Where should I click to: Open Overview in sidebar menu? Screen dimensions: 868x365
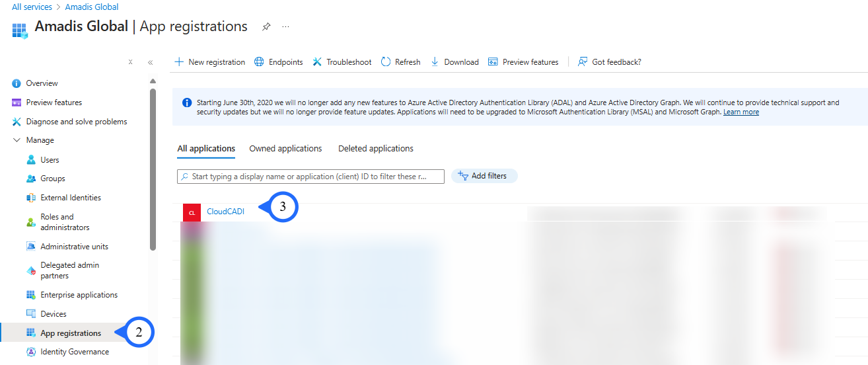42,83
